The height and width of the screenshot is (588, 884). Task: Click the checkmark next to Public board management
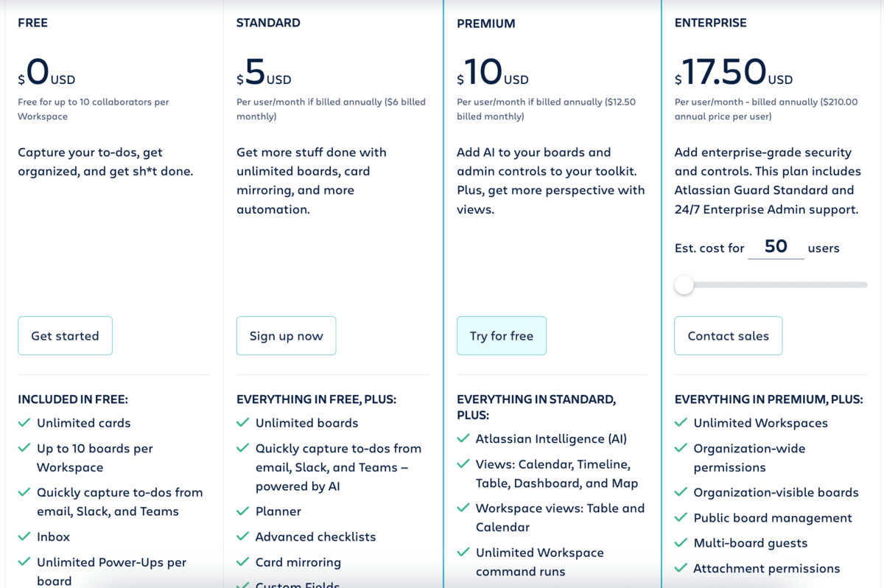pyautogui.click(x=681, y=518)
